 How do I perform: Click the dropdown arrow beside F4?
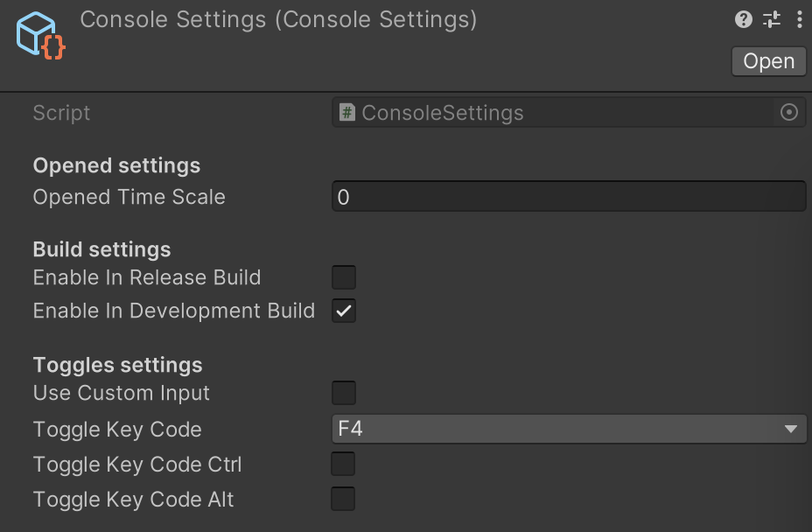click(790, 429)
